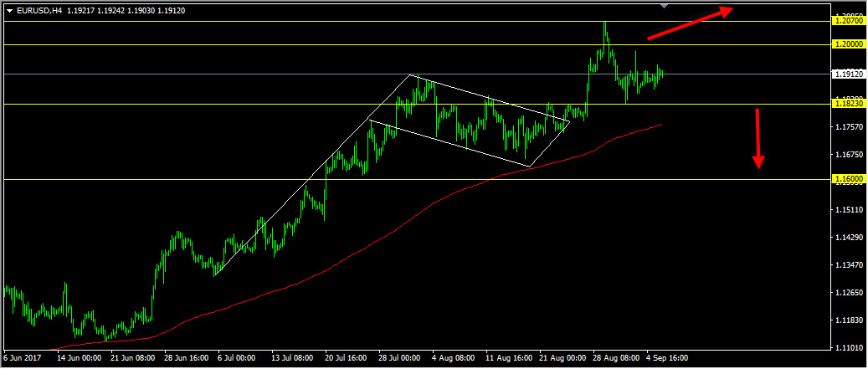
Task: Click the 21 Jun 08:00 time label
Action: pos(133,358)
